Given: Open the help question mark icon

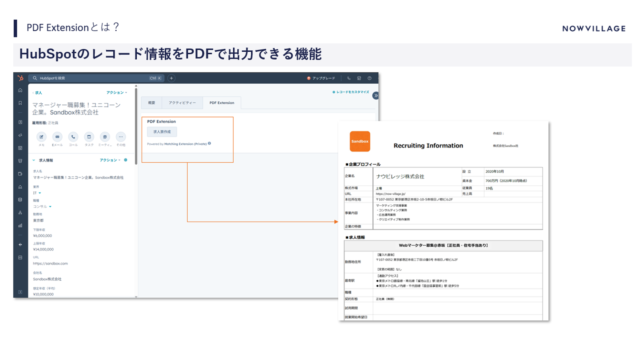Looking at the screenshot, I should 369,78.
